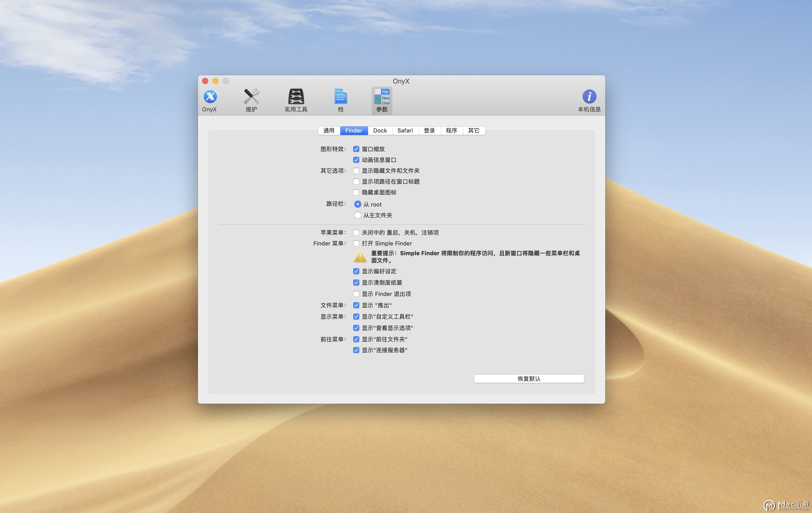This screenshot has height=513, width=812.
Task: Switch to the Dock tab
Action: 380,130
